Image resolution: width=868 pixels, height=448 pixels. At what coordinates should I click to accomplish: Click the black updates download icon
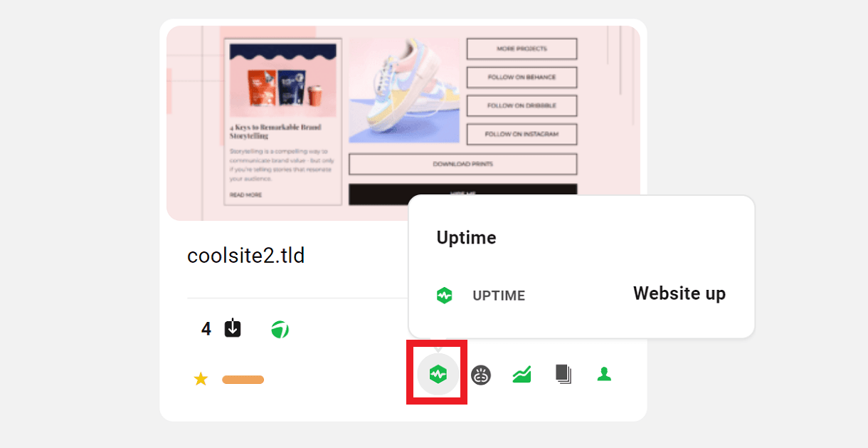(233, 328)
